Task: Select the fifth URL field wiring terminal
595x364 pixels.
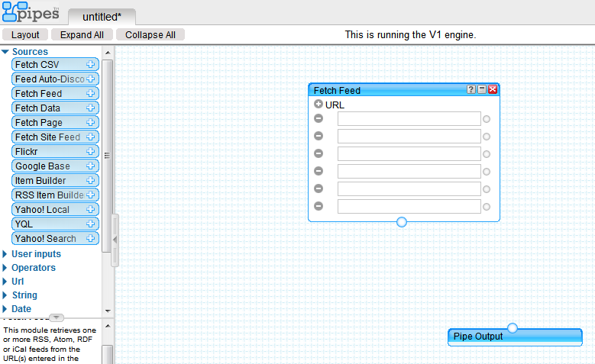Action: [x=487, y=189]
